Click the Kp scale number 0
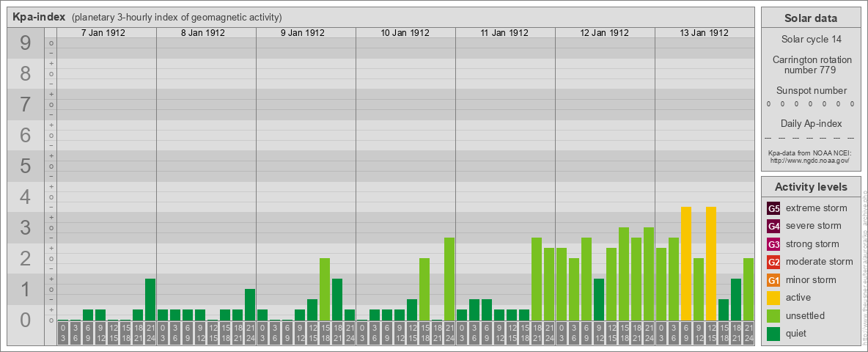 pyautogui.click(x=25, y=320)
